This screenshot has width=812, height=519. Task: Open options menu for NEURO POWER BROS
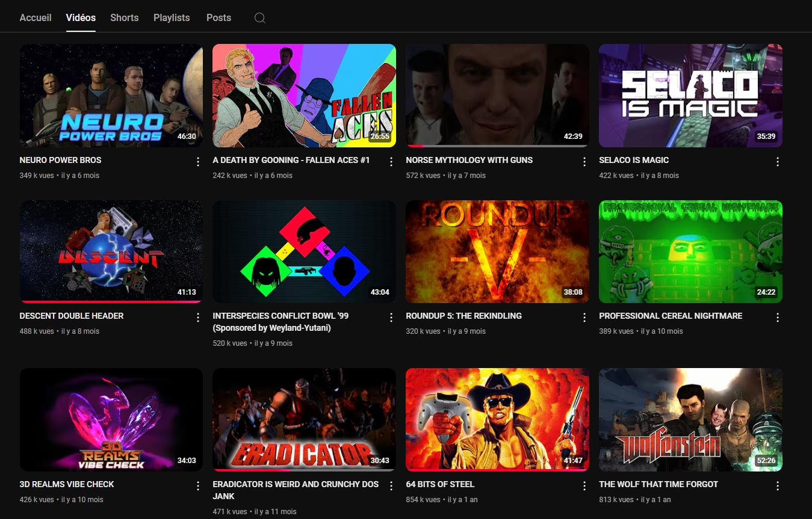(198, 162)
